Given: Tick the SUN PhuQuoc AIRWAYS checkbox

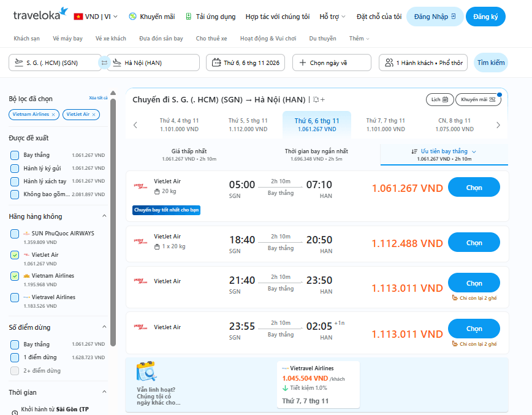Looking at the screenshot, I should (15, 234).
